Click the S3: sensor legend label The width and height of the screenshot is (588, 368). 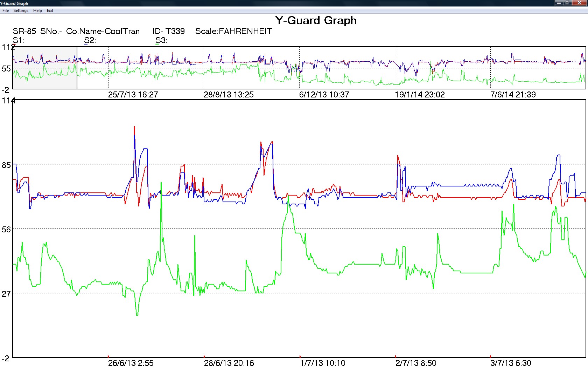pyautogui.click(x=161, y=40)
